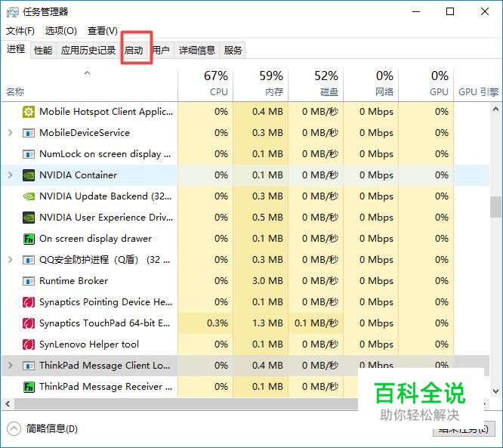Sort by the 67% CPU column header
This screenshot has height=448, width=503.
pyautogui.click(x=205, y=85)
